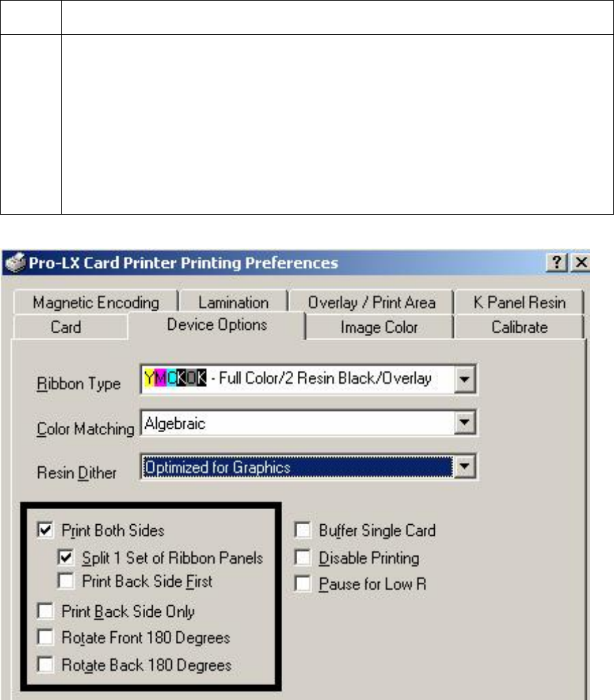
Task: Toggle Split 1 Set of Ribbon Panels
Action: (x=67, y=558)
